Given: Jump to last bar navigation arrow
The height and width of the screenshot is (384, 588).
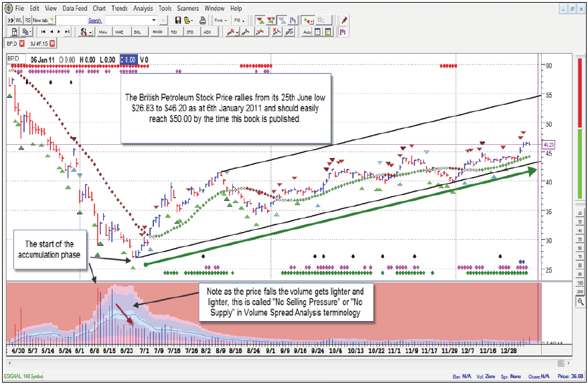Looking at the screenshot, I should (67, 32).
